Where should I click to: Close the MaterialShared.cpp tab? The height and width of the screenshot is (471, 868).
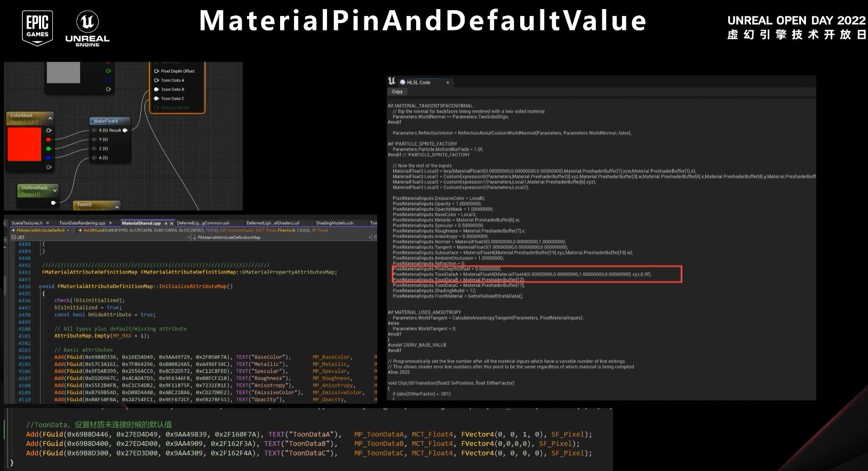(x=172, y=223)
